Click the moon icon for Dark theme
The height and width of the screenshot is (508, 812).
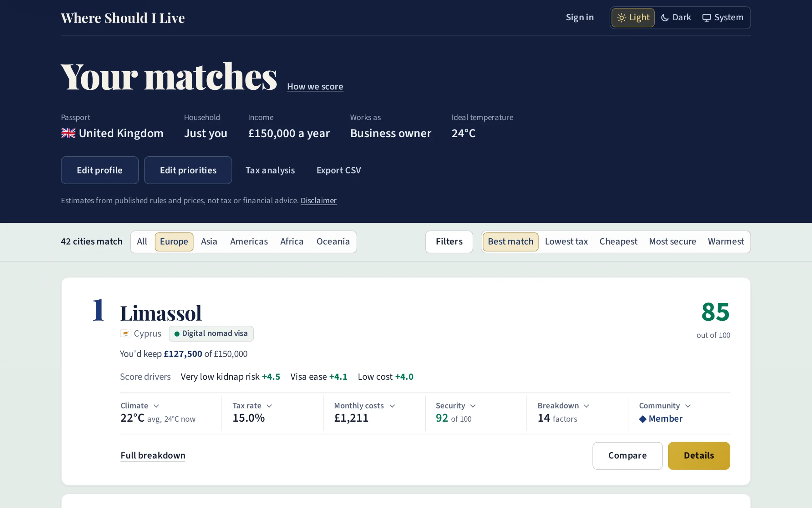tap(665, 18)
